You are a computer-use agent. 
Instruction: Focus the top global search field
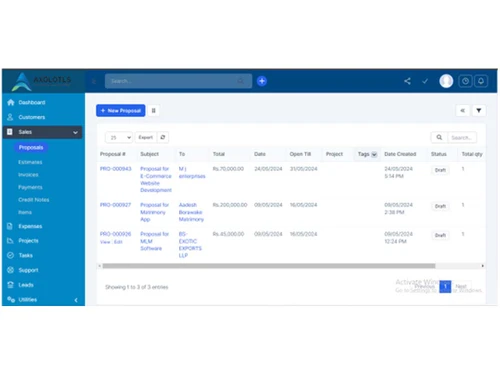click(x=178, y=81)
